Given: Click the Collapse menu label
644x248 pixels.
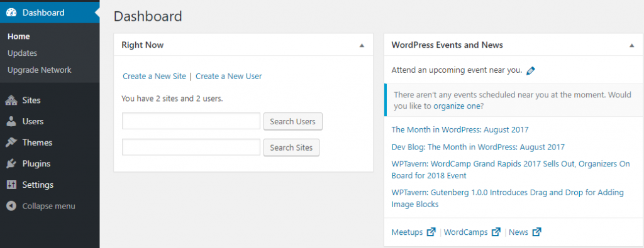Looking at the screenshot, I should [x=49, y=206].
